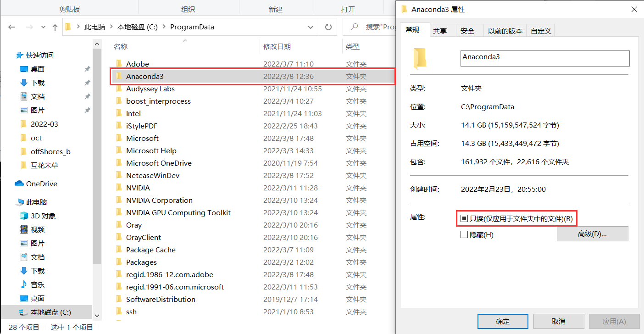The image size is (644, 334).
Task: Open pinned 图片 quick access item
Action: coord(38,110)
